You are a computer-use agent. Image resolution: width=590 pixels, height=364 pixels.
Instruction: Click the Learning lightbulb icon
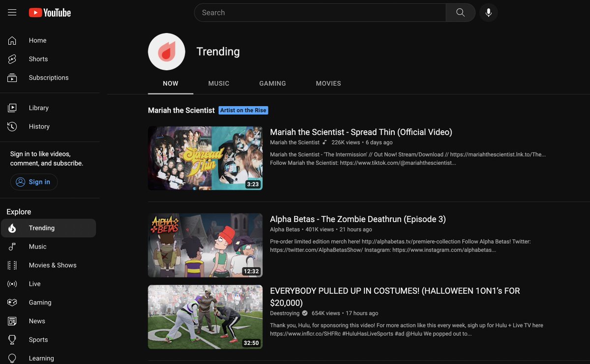tap(12, 358)
